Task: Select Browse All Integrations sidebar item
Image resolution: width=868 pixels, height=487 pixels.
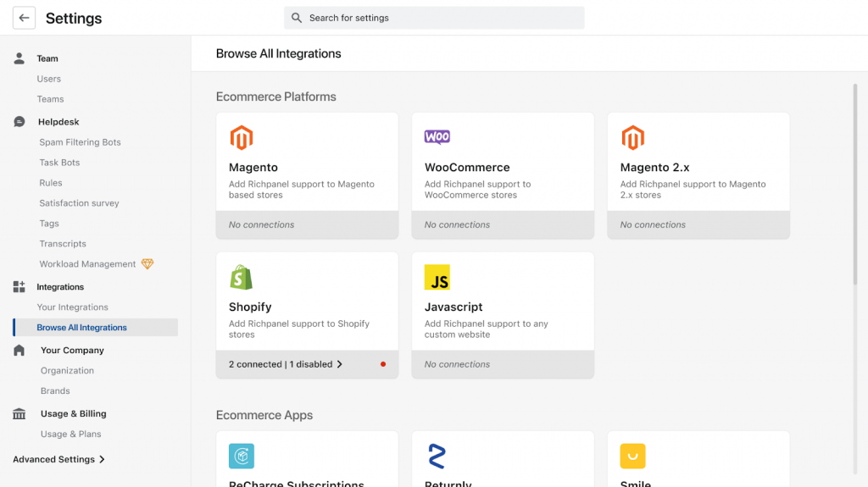Action: pyautogui.click(x=82, y=328)
